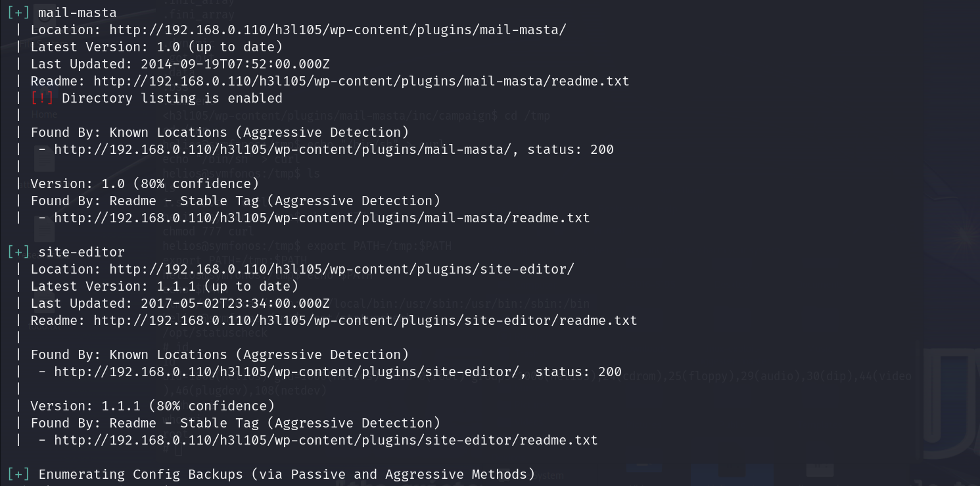The image size is (980, 486).
Task: Open mail-masta readme.txt link on Readme line
Action: [x=362, y=81]
